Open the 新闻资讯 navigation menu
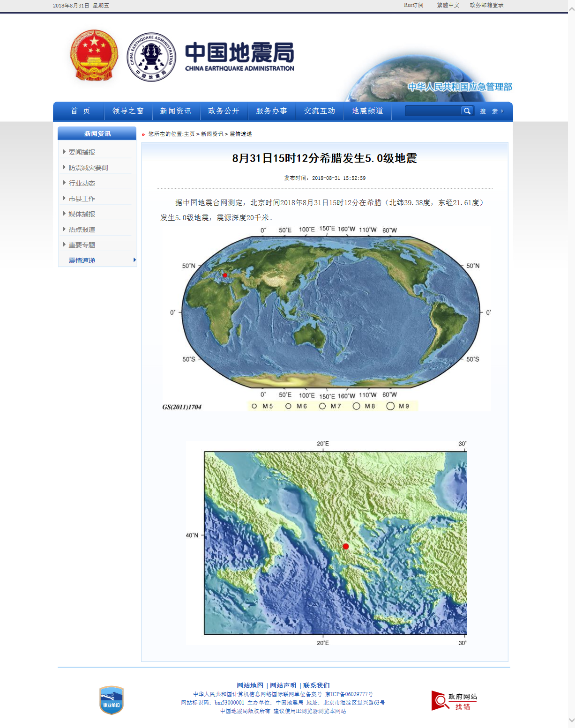Screen dimensions: 575x728 pyautogui.click(x=176, y=111)
